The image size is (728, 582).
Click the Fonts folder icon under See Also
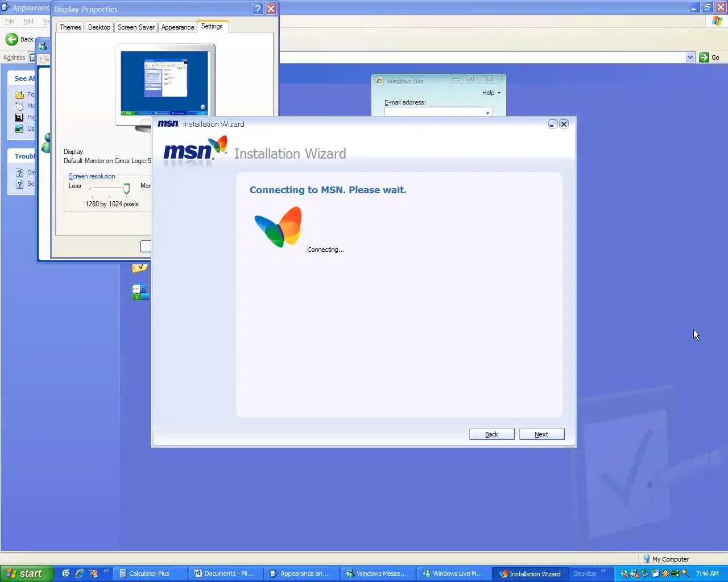19,94
